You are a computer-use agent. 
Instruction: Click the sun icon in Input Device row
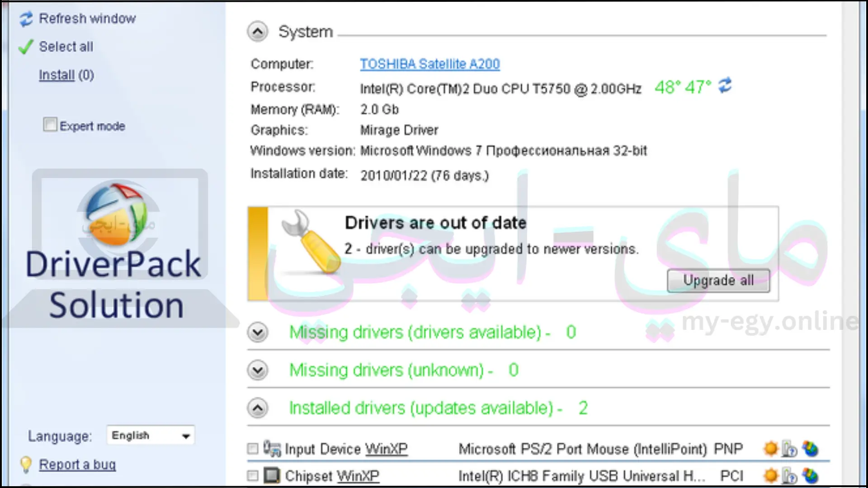coord(770,449)
